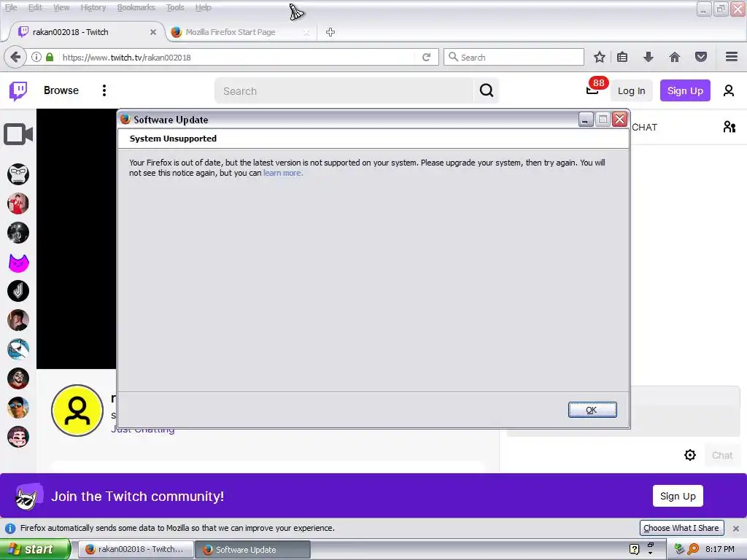Click the Choose What I Share button

681,528
